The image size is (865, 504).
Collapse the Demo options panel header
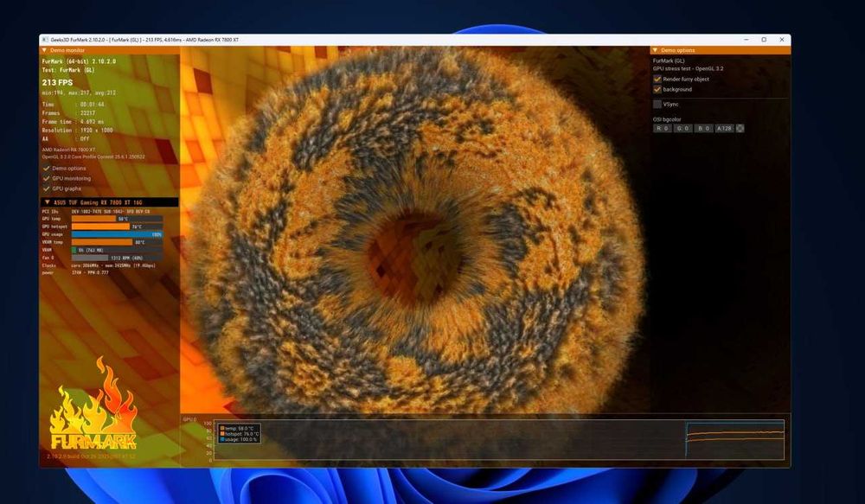pyautogui.click(x=656, y=50)
